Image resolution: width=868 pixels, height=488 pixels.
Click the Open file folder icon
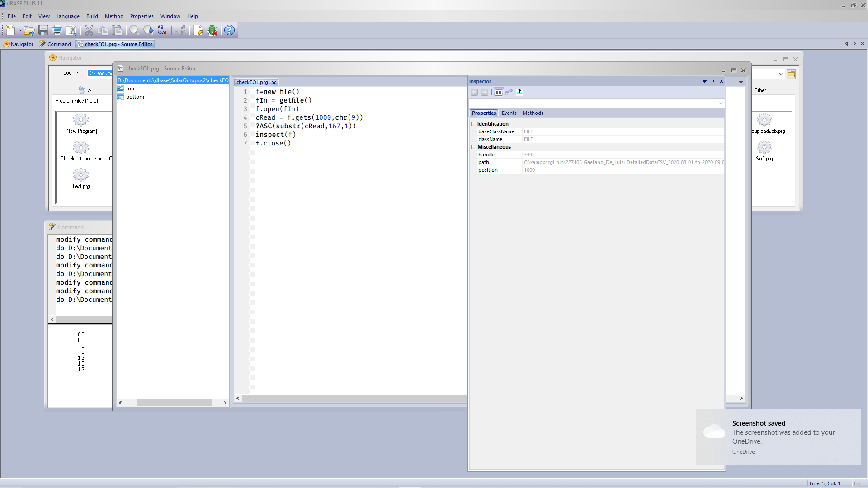[29, 30]
